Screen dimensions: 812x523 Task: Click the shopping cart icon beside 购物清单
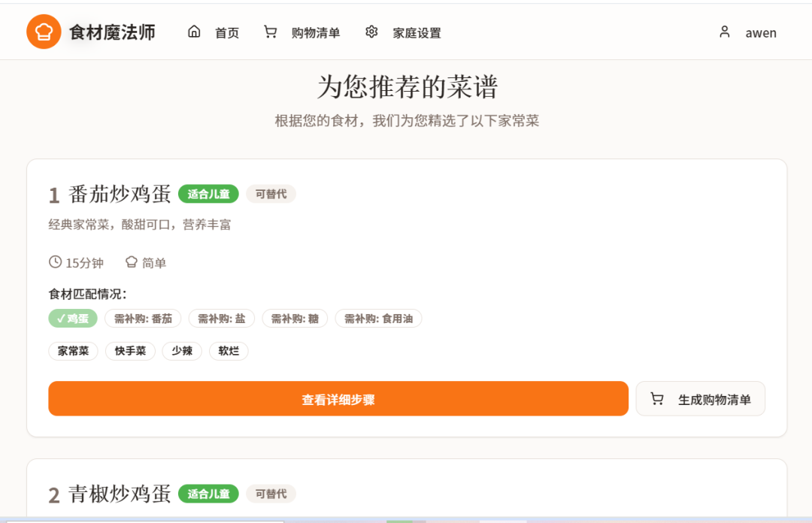270,32
